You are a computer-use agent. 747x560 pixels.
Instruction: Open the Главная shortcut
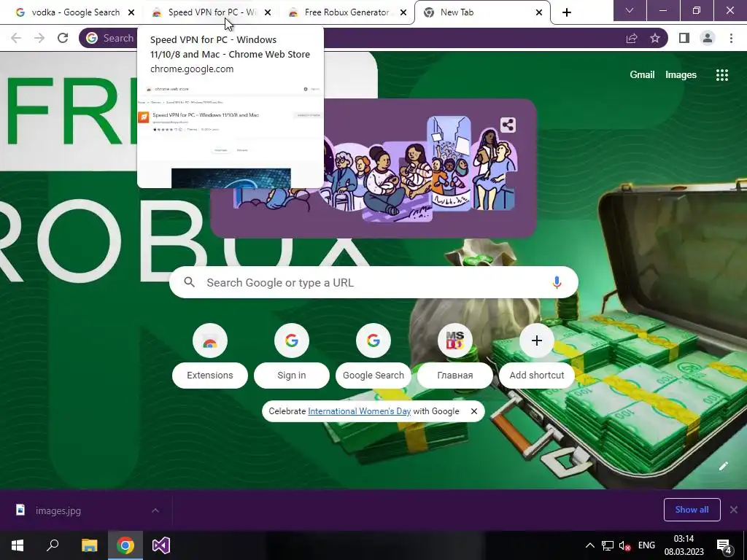455,356
